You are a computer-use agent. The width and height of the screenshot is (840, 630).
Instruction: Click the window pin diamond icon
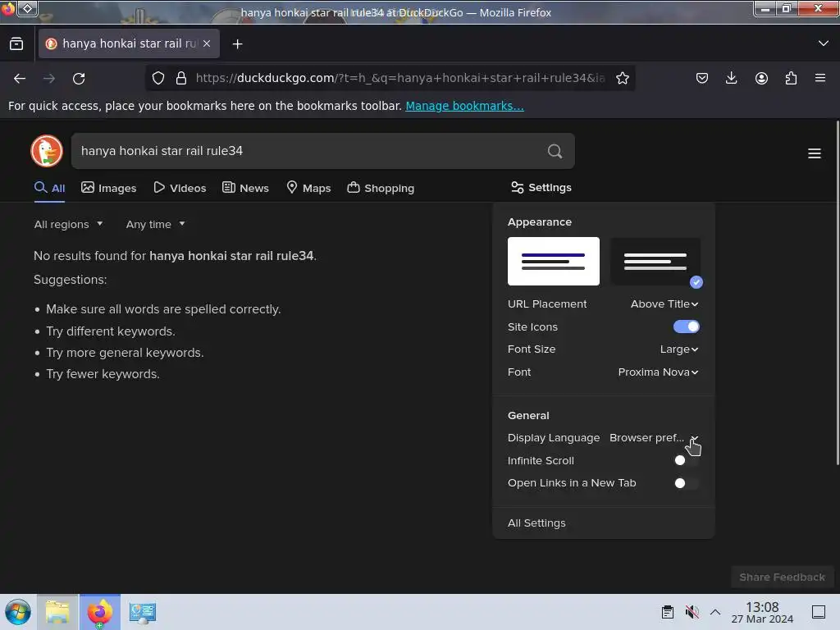pyautogui.click(x=28, y=8)
